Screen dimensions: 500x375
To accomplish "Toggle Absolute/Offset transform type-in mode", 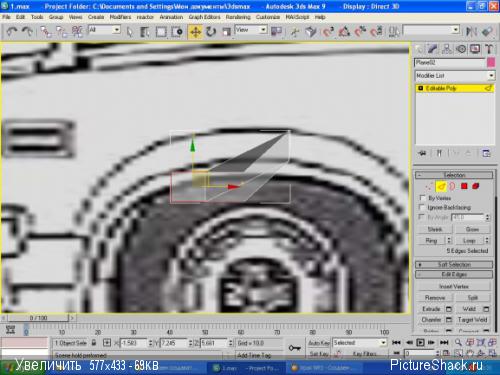I will click(x=107, y=343).
